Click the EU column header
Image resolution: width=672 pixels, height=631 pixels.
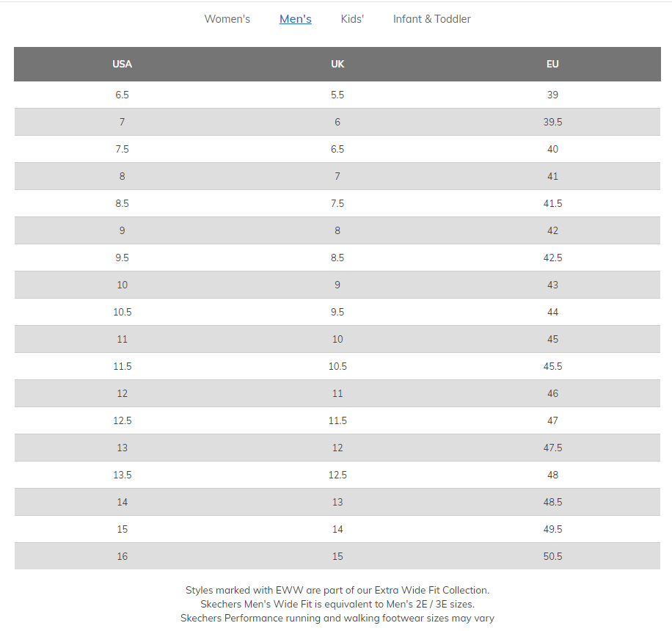pyautogui.click(x=552, y=64)
